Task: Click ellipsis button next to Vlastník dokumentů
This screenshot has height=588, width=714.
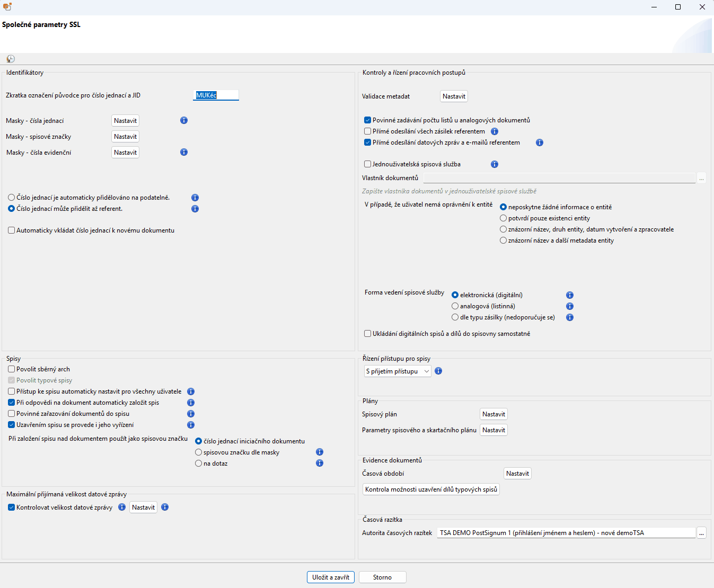Action: [701, 179]
